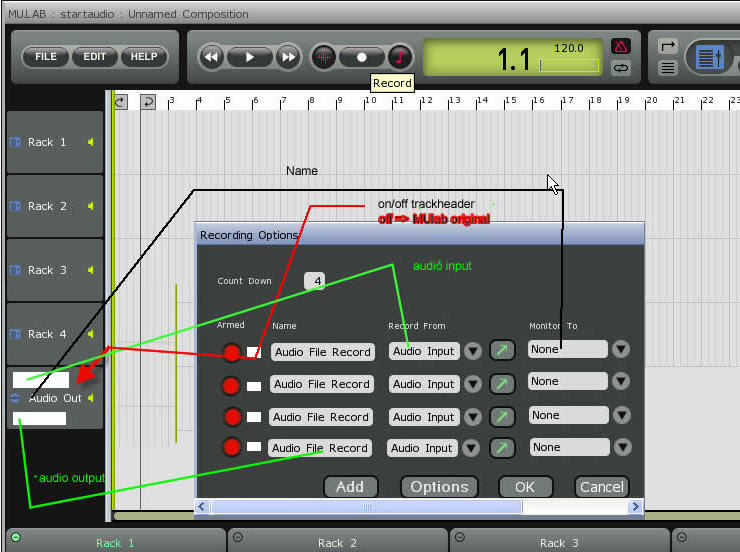Screen dimensions: 740x552
Task: Click green arrow icon in first record row
Action: pos(502,350)
